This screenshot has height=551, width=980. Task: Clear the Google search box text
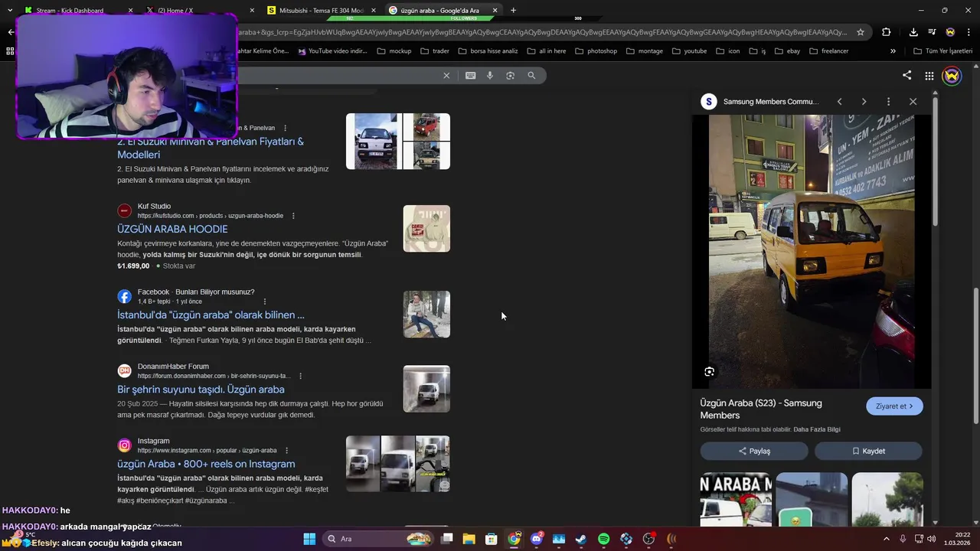446,76
